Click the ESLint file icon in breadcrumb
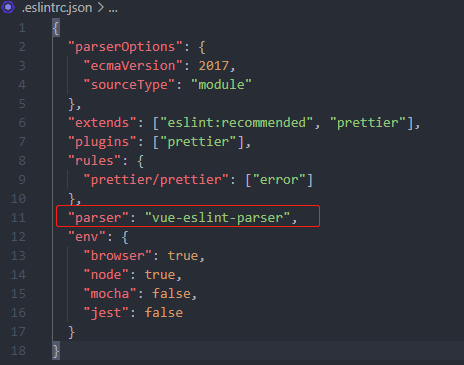This screenshot has width=464, height=365. 8,7
